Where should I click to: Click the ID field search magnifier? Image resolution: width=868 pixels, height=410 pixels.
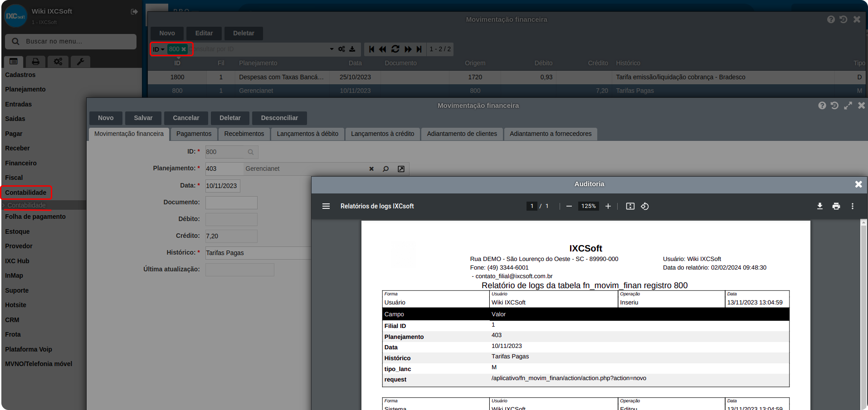(x=251, y=152)
